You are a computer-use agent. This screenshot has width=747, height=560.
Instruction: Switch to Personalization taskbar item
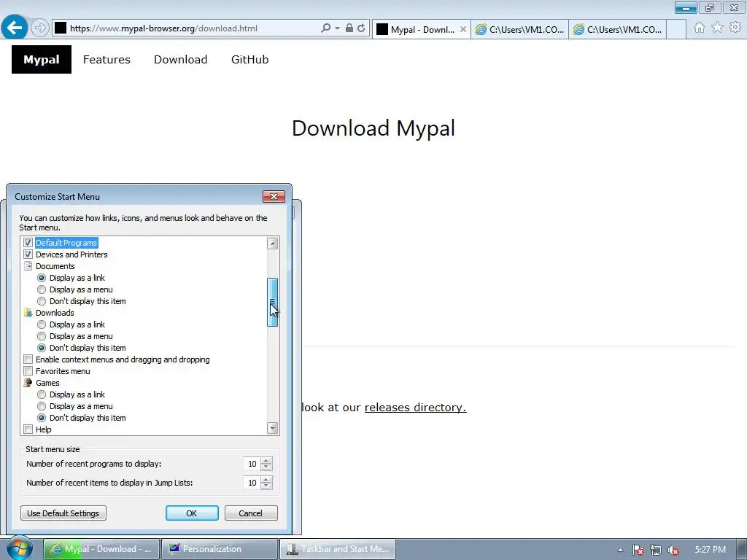coord(219,549)
